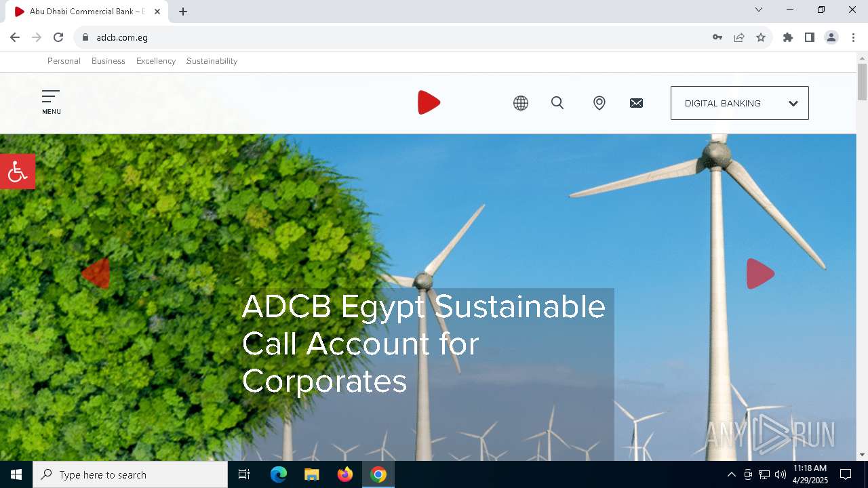Open the hamburger MENU icon

coord(51,102)
